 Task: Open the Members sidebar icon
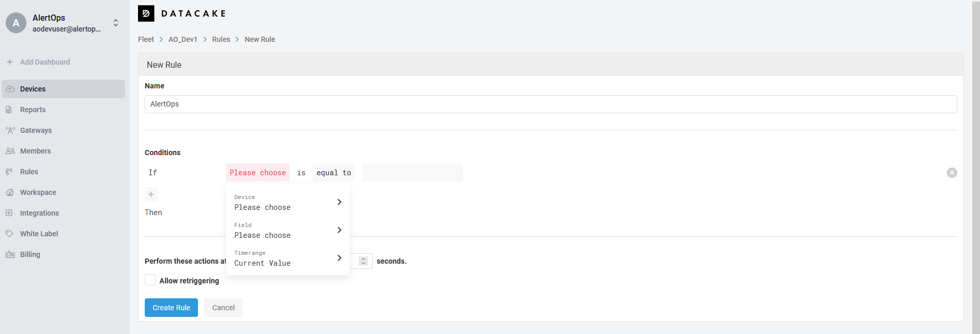[x=10, y=151]
